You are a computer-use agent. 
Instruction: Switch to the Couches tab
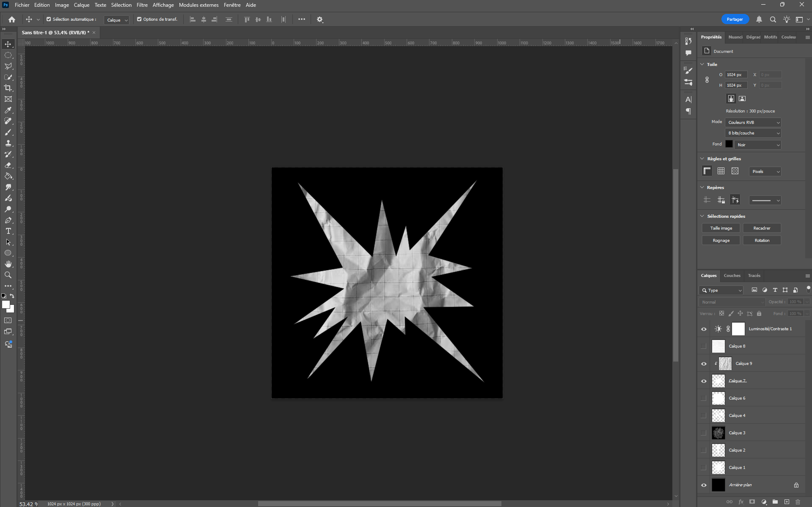pos(732,276)
